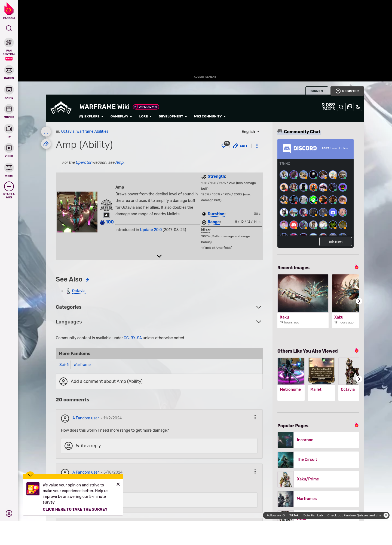
Task: Expand the ability infobox chevron
Action: 159,256
